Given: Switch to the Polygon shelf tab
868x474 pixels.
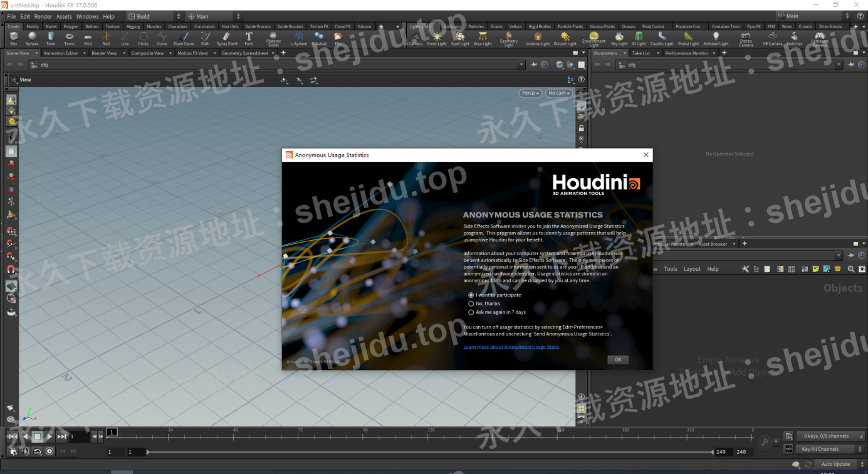Looking at the screenshot, I should (71, 26).
